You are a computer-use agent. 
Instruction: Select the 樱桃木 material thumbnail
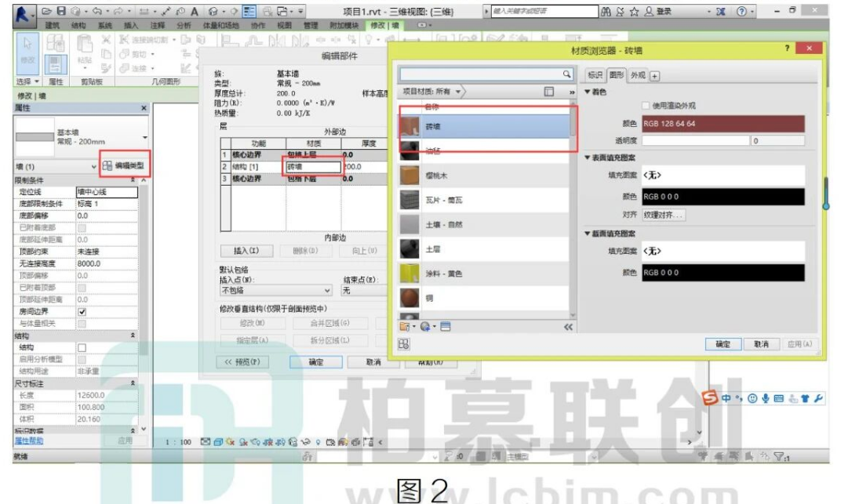click(410, 175)
